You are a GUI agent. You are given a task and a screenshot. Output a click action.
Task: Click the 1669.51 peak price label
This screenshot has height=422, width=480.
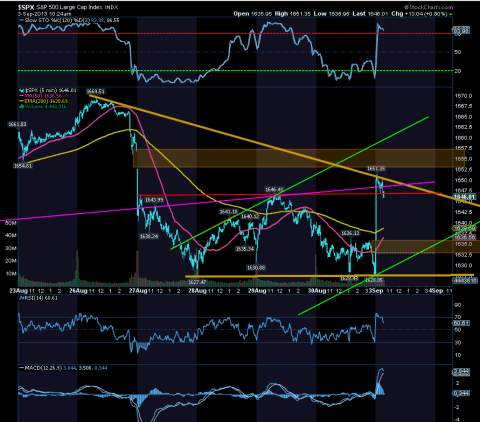95,91
